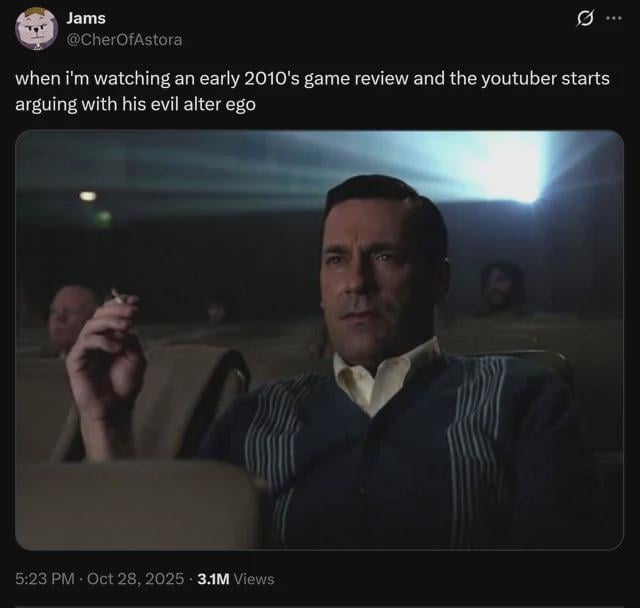640x608 pixels.
Task: Open the Jams display name link
Action: (x=85, y=18)
